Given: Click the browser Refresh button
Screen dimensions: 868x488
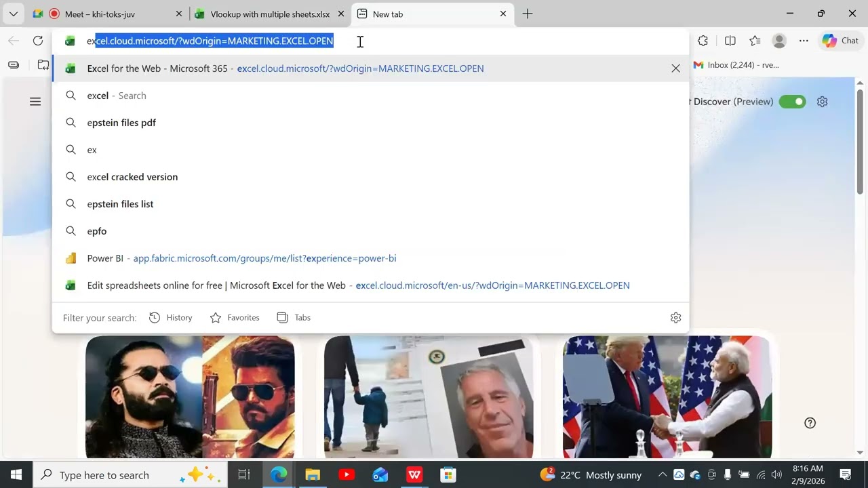Looking at the screenshot, I should pos(38,41).
